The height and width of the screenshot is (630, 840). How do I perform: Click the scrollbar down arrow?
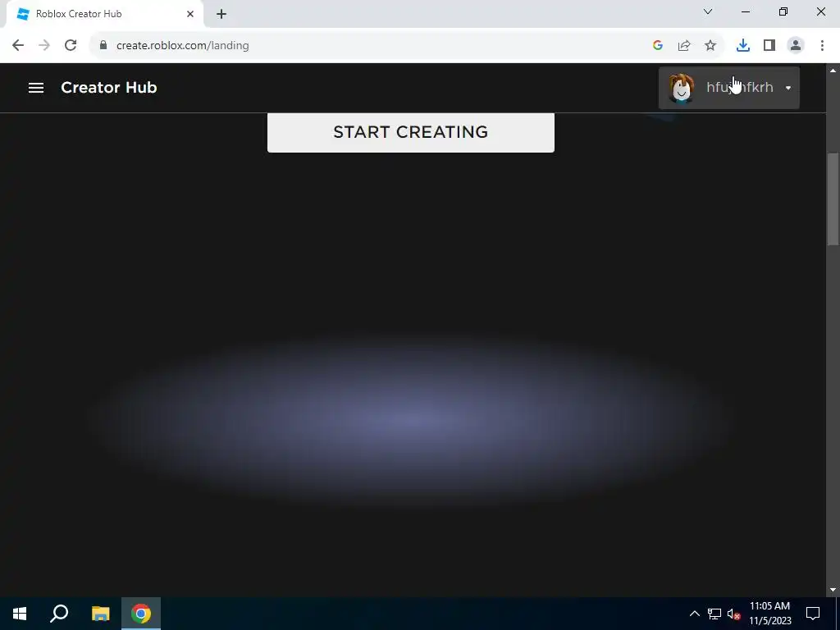833,590
